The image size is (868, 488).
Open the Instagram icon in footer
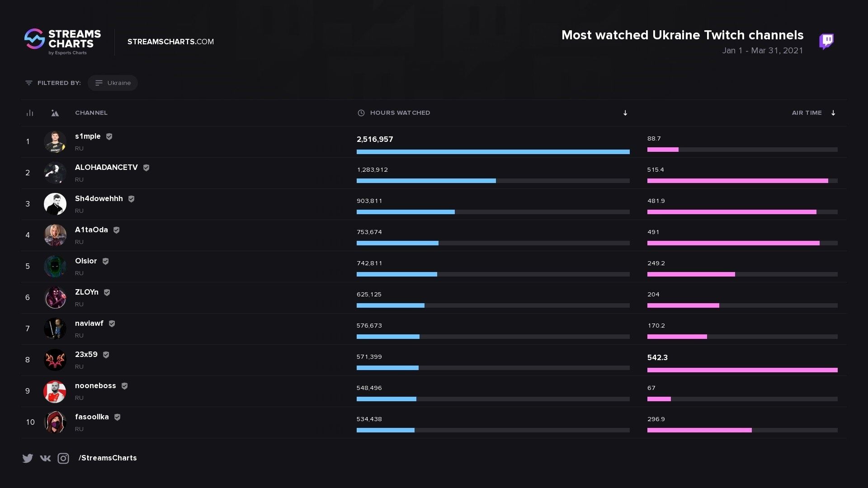pyautogui.click(x=63, y=458)
